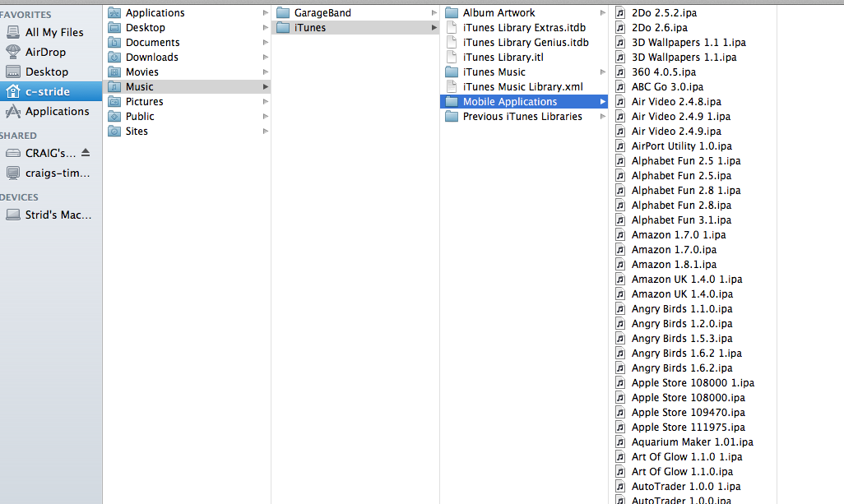844x504 pixels.
Task: Select iTunes Library Genius.itdb file
Action: pos(524,42)
